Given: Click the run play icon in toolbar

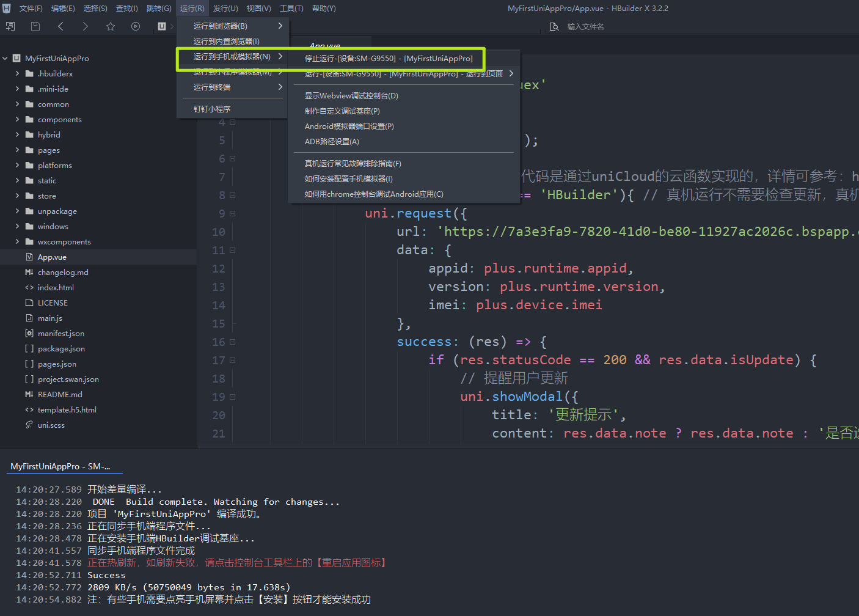Looking at the screenshot, I should pos(136,26).
